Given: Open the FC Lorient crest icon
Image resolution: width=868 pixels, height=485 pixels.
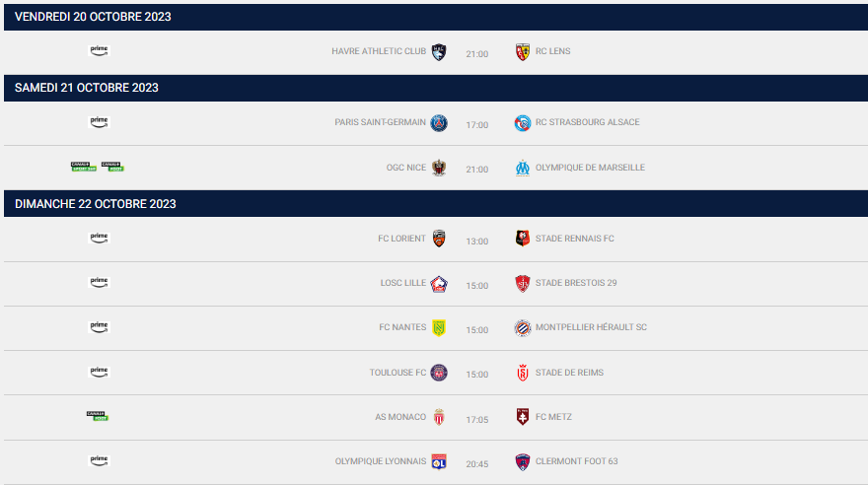Looking at the screenshot, I should point(439,239).
